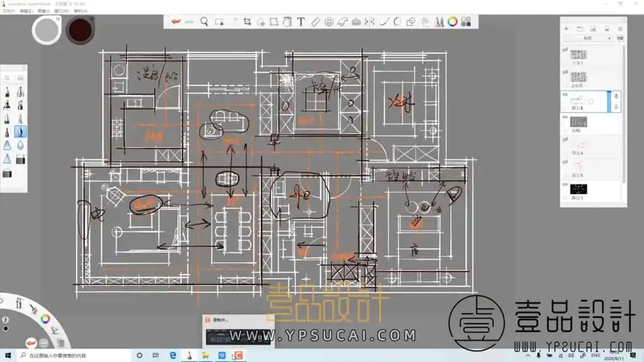The image size is (644, 362).
Task: Open the second menu in the menu bar
Action: pyautogui.click(x=26, y=11)
